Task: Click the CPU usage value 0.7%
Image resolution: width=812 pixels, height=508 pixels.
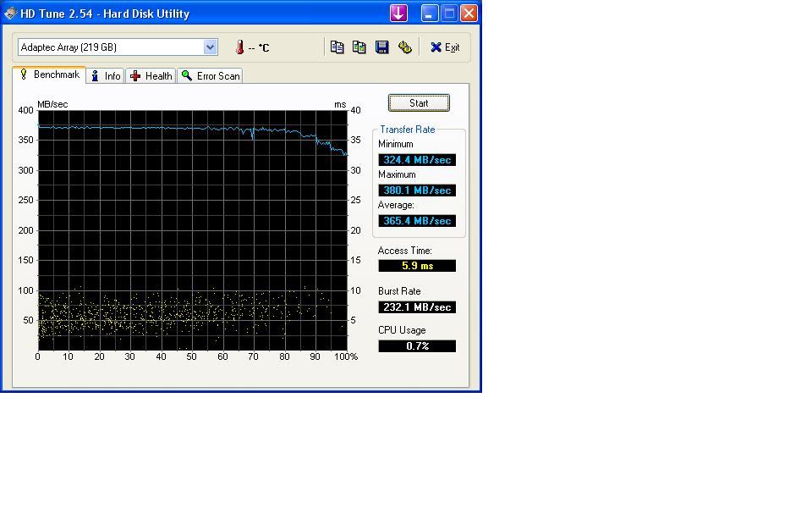Action: 417,345
